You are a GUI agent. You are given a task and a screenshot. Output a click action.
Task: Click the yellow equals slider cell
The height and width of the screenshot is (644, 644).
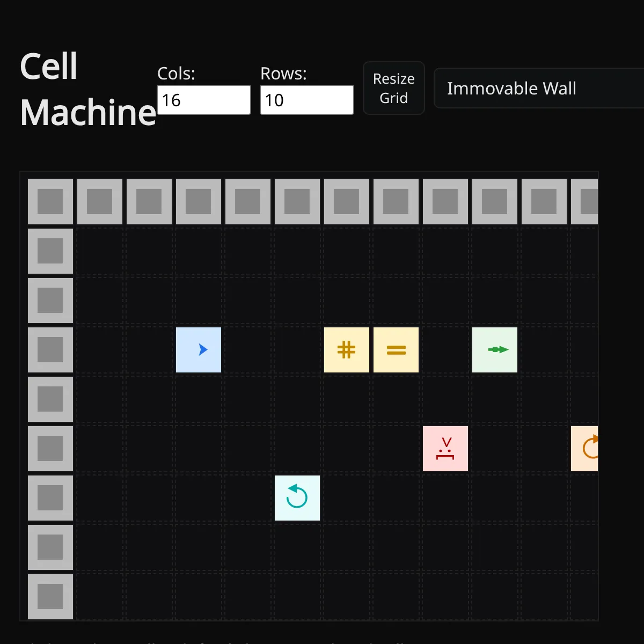pyautogui.click(x=396, y=350)
